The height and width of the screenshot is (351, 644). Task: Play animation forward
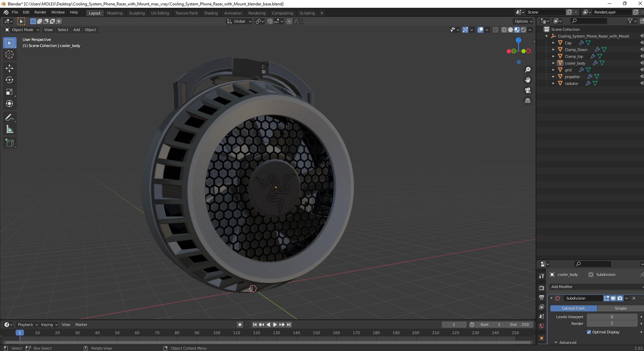[275, 325]
